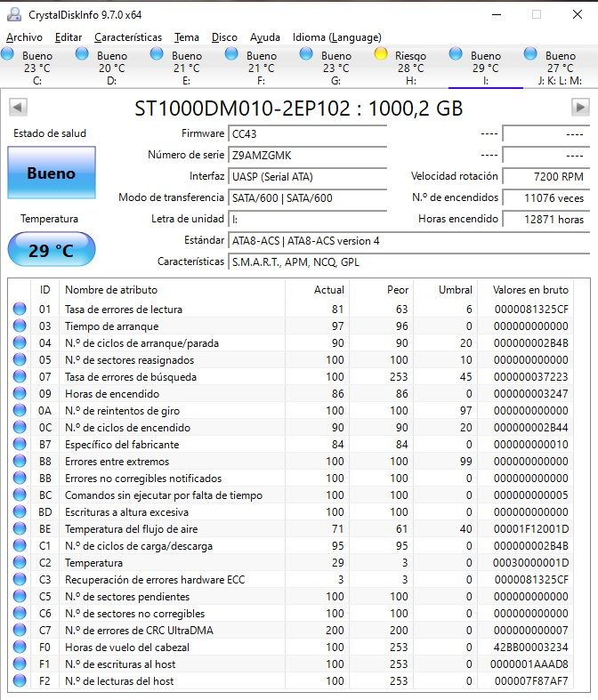Click the Umbral column header
Viewport: 598px width, 700px height.
[x=446, y=289]
